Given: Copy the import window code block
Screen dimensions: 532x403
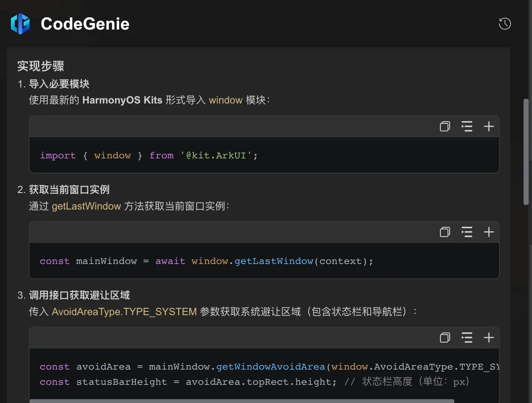Looking at the screenshot, I should [445, 126].
